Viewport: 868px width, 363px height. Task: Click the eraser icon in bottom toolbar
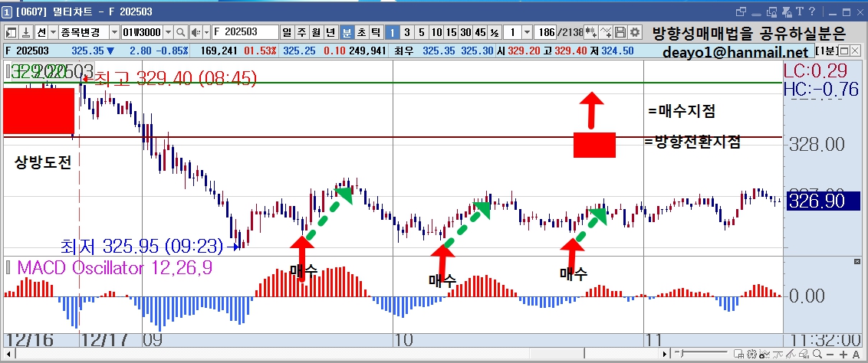[x=804, y=354]
